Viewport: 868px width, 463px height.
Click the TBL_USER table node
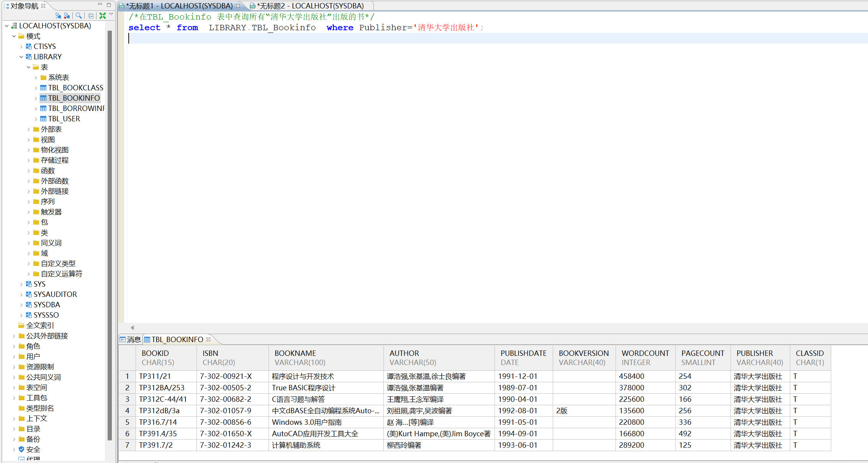point(64,119)
